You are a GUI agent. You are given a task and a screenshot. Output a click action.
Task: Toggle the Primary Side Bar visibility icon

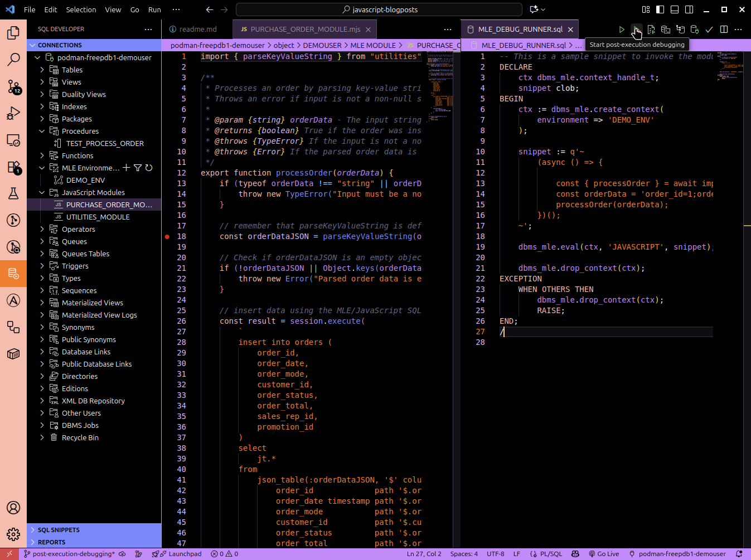coord(660,9)
